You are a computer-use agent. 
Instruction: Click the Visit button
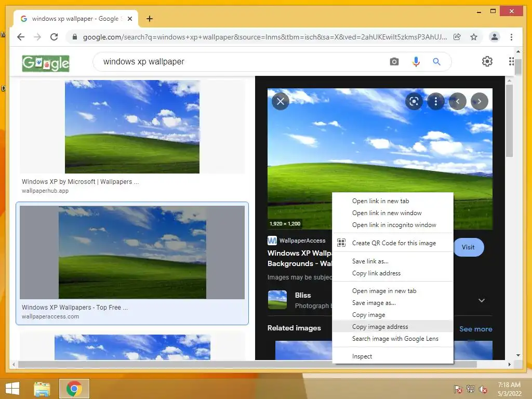pyautogui.click(x=469, y=247)
